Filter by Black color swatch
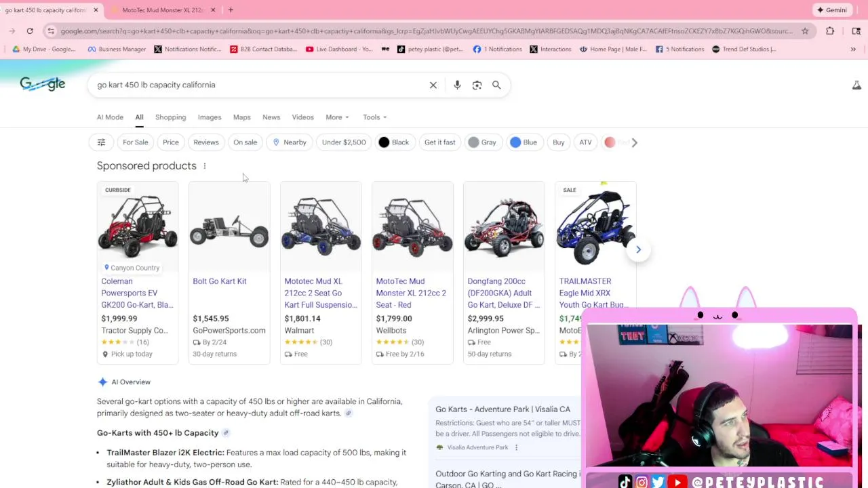This screenshot has height=488, width=868. click(394, 142)
